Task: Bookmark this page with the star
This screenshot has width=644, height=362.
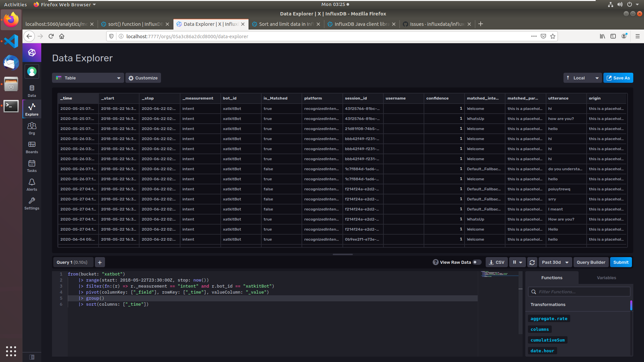Action: coord(553,36)
